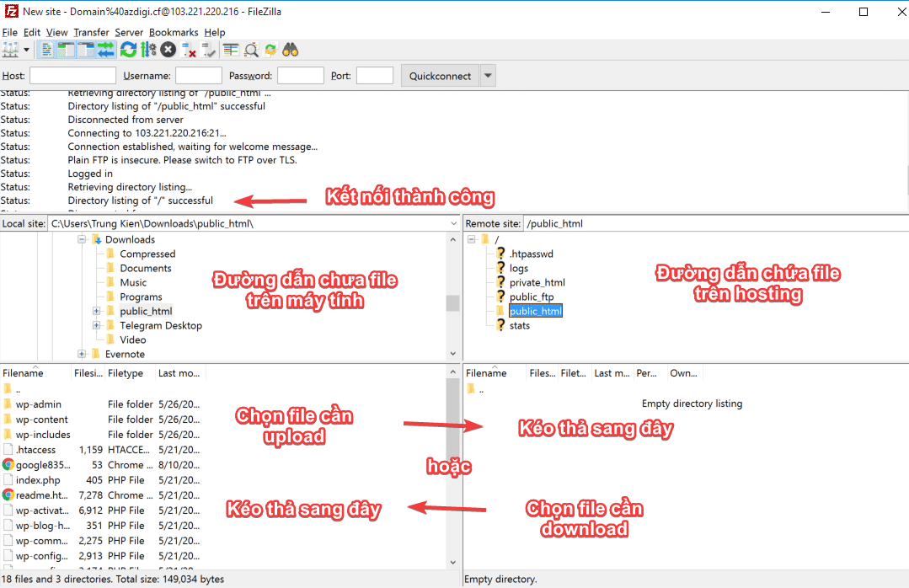The width and height of the screenshot is (909, 588).
Task: Refresh the file and folder lists
Action: coord(128,50)
